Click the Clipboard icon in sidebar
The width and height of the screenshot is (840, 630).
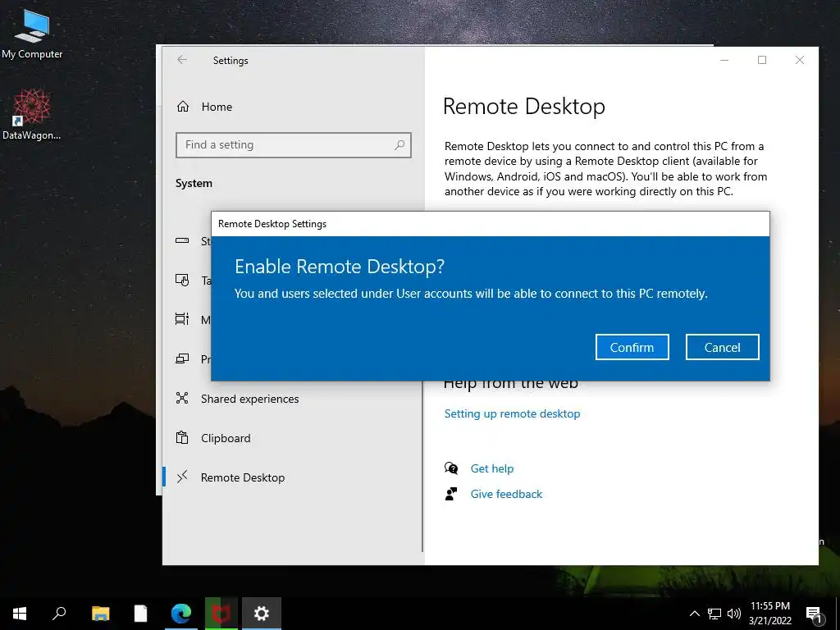(182, 438)
